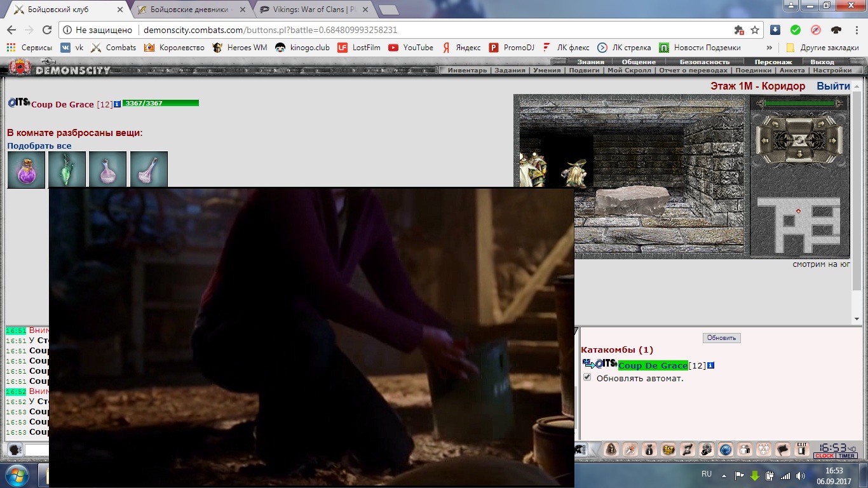Click Coup De Grace name in Катакомбы list
This screenshot has height=488, width=868.
coord(653,365)
